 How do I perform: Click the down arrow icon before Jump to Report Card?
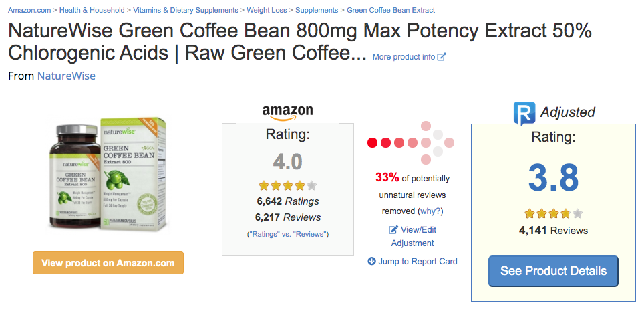tap(371, 261)
